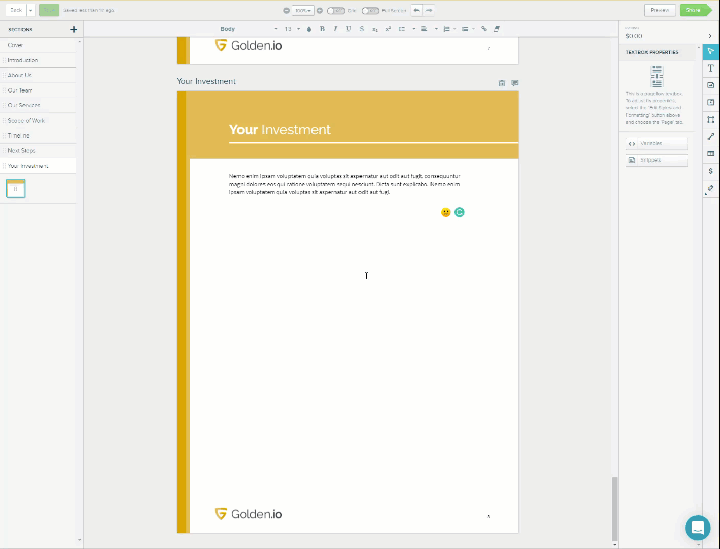Apply bold formatting to text
The image size is (720, 549).
click(x=322, y=29)
